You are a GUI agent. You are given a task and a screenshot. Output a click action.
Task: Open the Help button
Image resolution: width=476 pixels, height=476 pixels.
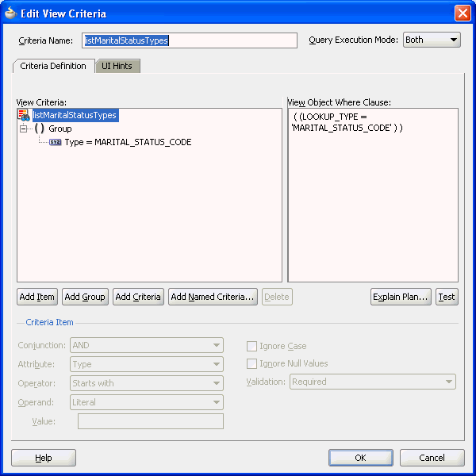coord(44,458)
